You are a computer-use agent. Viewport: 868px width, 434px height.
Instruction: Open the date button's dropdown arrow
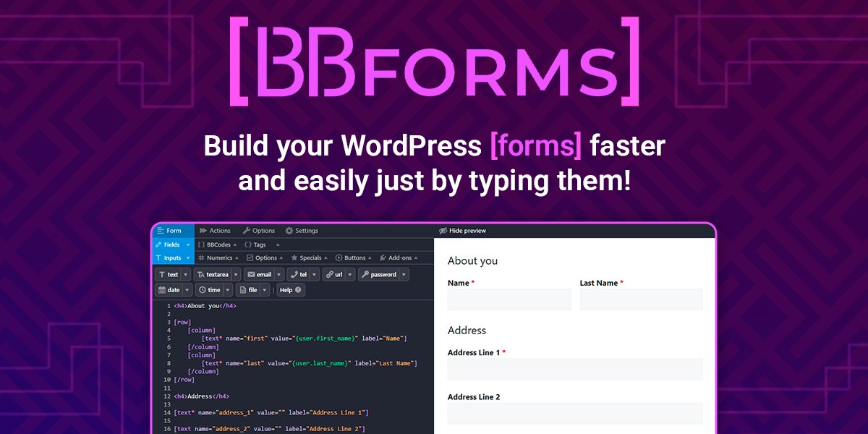[x=187, y=290]
